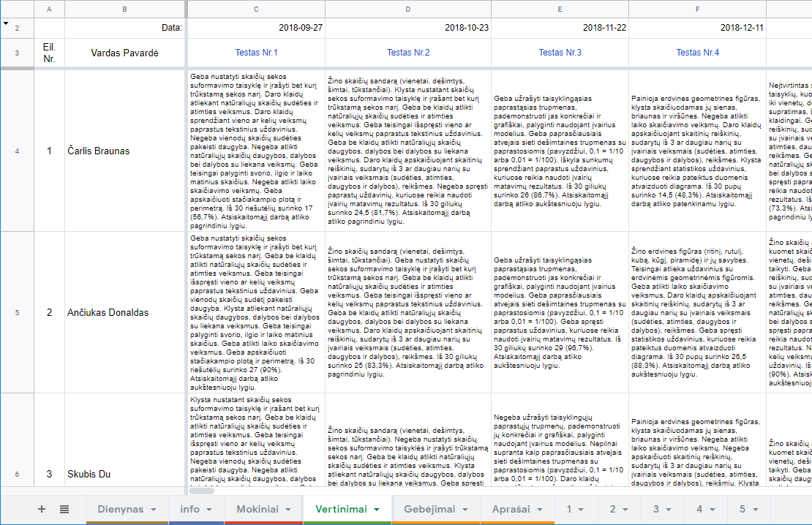812x525 pixels.
Task: Select the 'Čarlis Braunas' name cell
Action: pyautogui.click(x=125, y=151)
